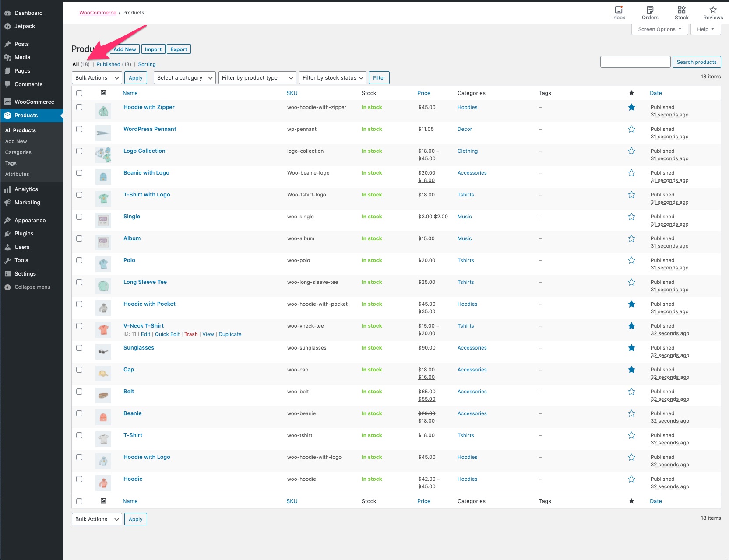Image resolution: width=729 pixels, height=560 pixels.
Task: Click the Media sidebar icon
Action: coord(7,57)
